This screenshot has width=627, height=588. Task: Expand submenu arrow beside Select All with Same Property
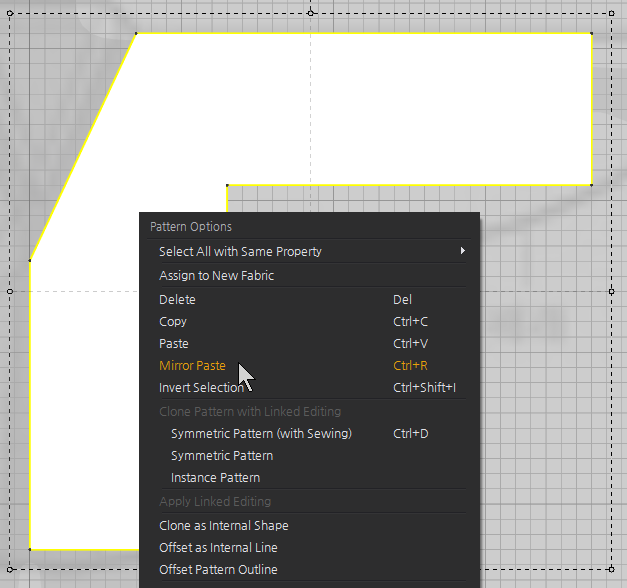pyautogui.click(x=463, y=251)
